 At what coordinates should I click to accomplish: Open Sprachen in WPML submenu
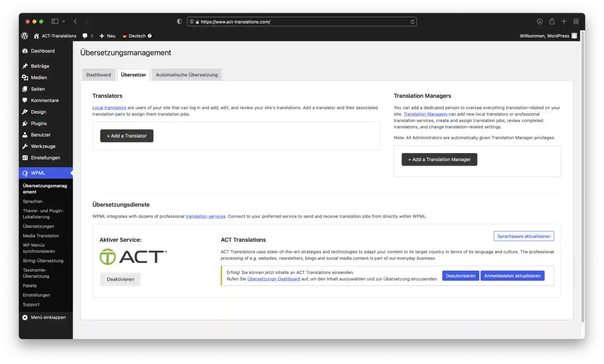[33, 201]
